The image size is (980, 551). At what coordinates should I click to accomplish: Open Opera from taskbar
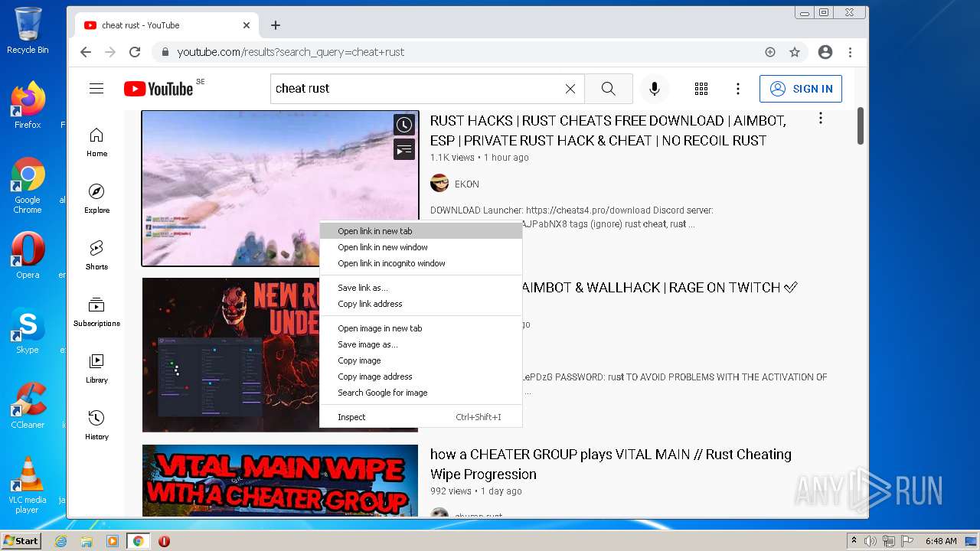[x=164, y=541]
